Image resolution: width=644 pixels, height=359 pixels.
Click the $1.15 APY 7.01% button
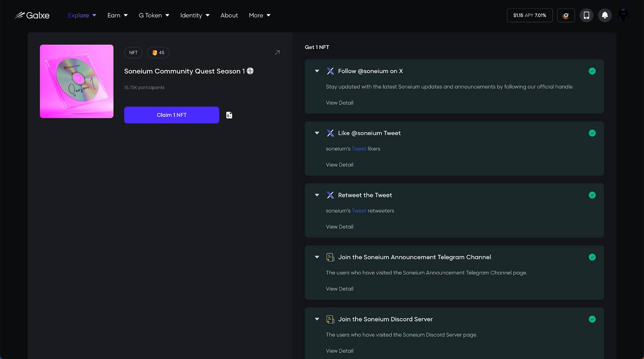pos(530,15)
